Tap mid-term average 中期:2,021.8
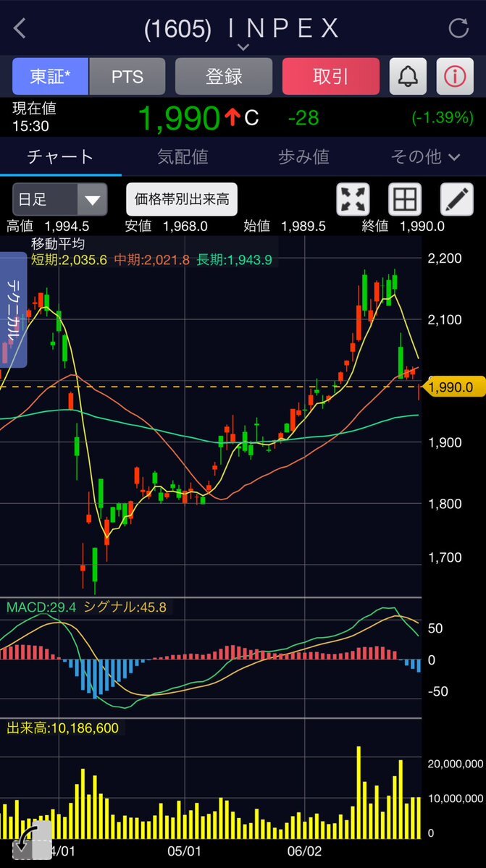The height and width of the screenshot is (868, 486). pos(151,260)
